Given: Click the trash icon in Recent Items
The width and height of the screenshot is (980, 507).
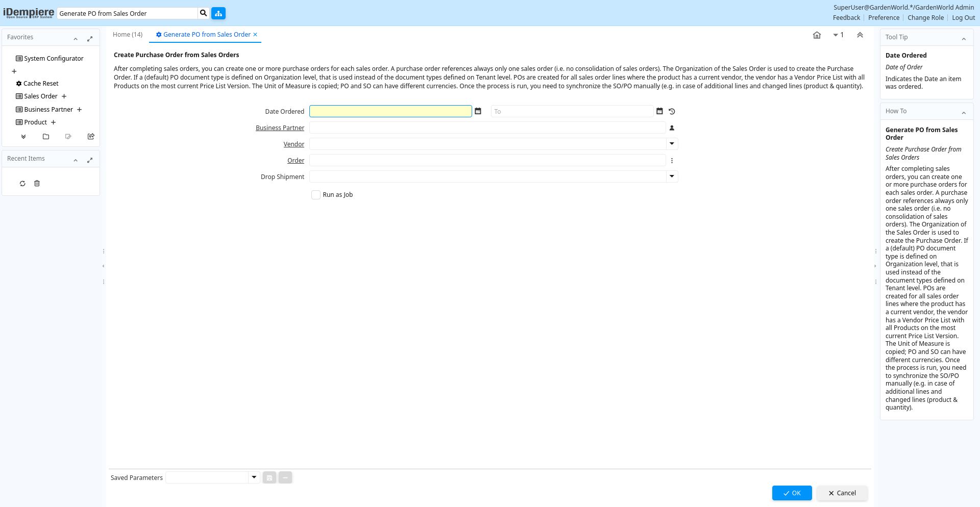Looking at the screenshot, I should tap(37, 184).
